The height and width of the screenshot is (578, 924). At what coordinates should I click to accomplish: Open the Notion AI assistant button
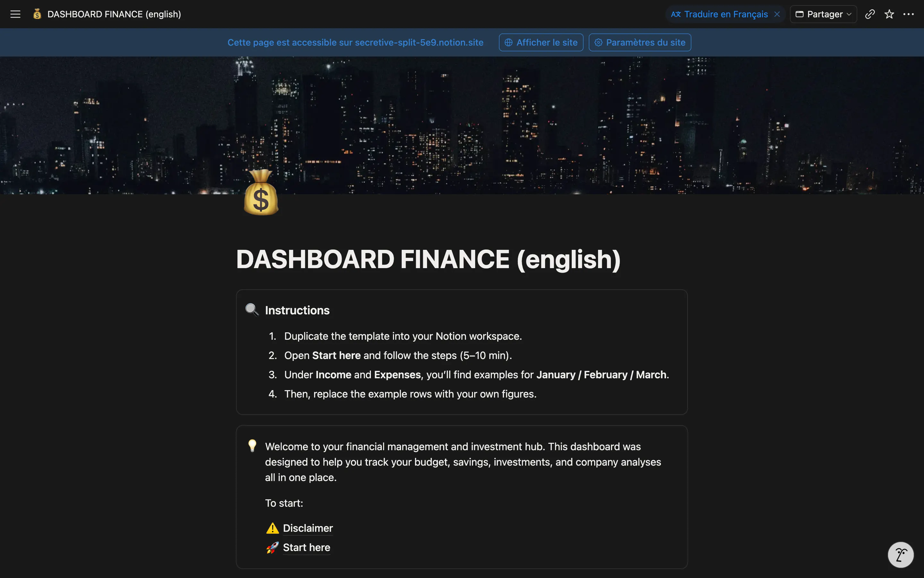[x=901, y=555]
